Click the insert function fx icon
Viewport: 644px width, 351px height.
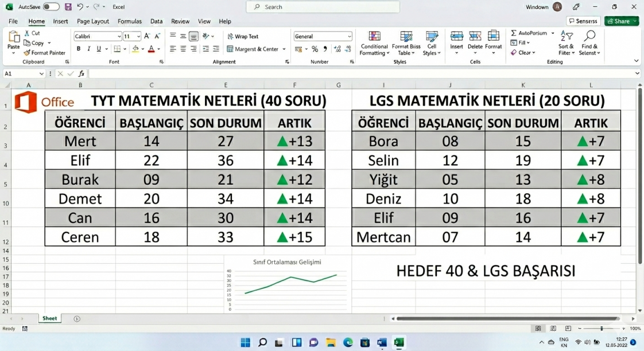point(82,74)
